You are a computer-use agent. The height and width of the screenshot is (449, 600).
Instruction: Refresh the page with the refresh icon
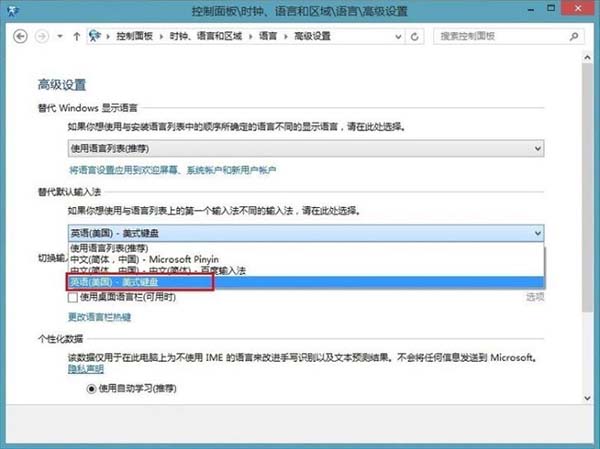[414, 37]
